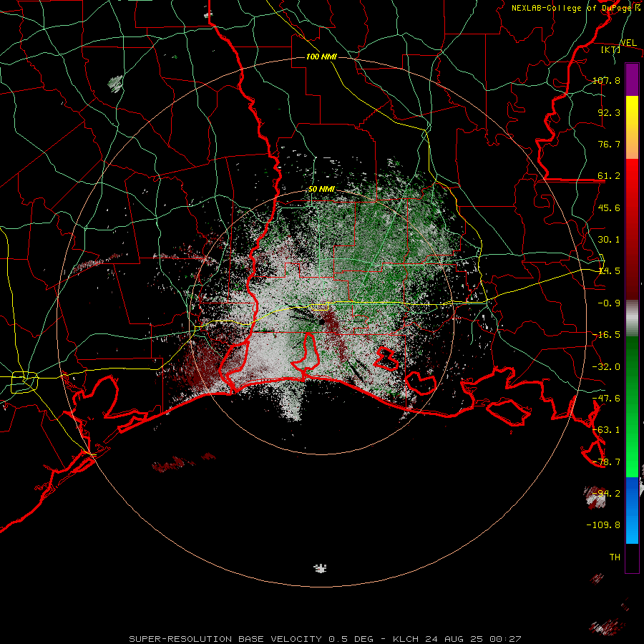Pick the black TH segment of color bar
The image size is (644, 644).
click(632, 557)
